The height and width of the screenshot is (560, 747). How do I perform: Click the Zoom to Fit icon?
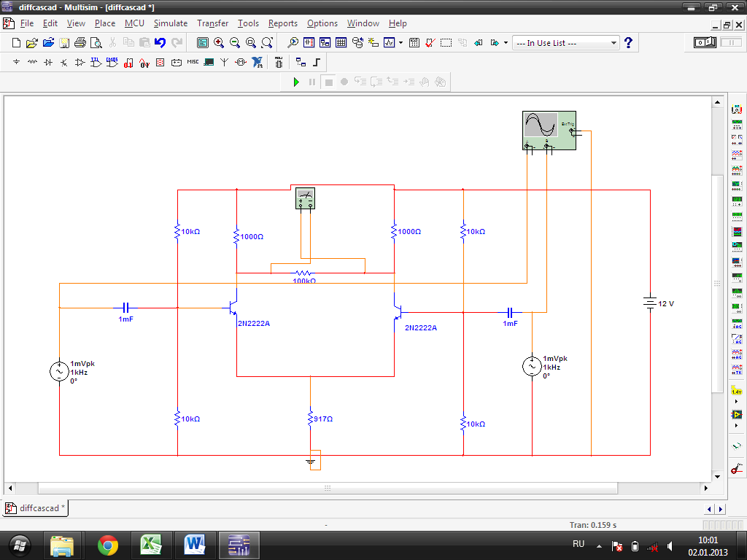click(x=267, y=43)
